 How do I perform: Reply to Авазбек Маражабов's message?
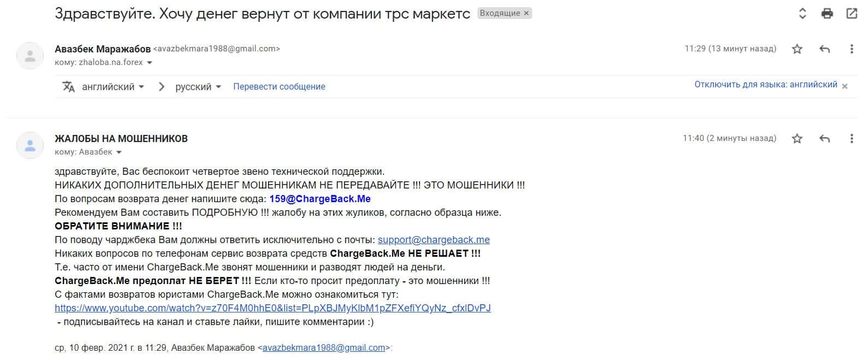click(x=824, y=49)
